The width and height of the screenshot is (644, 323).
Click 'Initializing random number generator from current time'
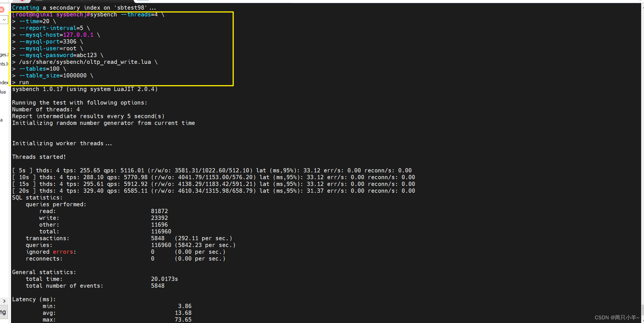pyautogui.click(x=104, y=123)
